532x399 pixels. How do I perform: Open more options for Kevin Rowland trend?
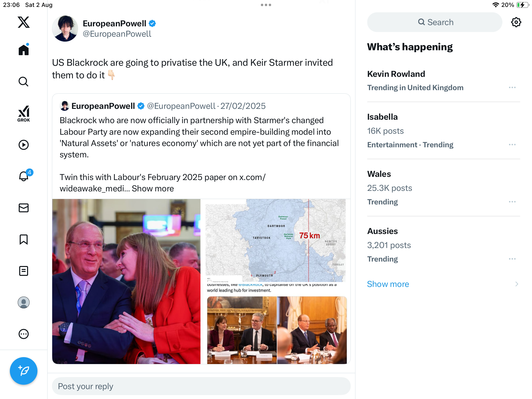point(512,88)
